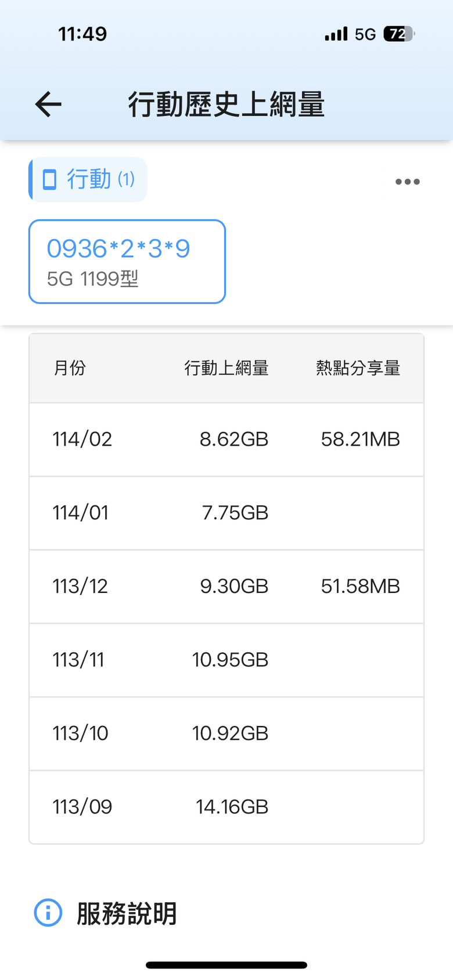Select the 行動 (1) tab

[88, 180]
